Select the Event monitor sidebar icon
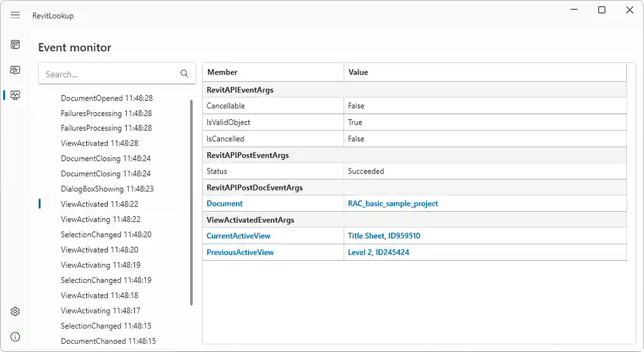This screenshot has height=352, width=644. tap(15, 95)
